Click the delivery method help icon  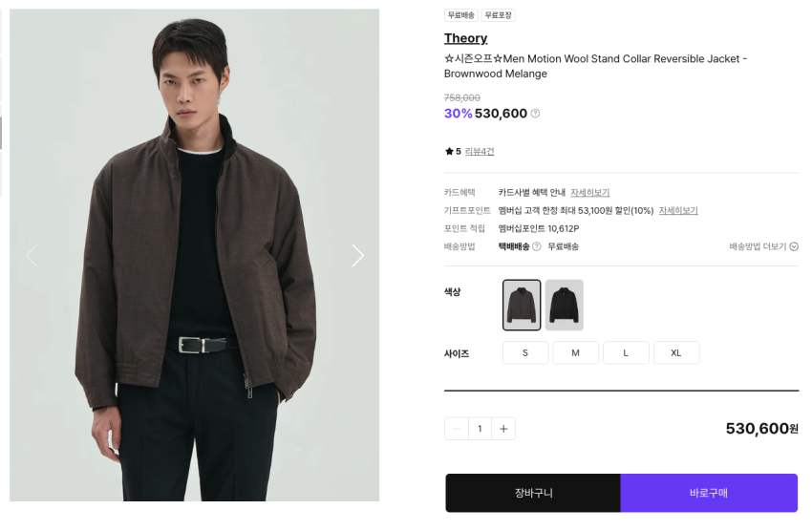point(537,246)
